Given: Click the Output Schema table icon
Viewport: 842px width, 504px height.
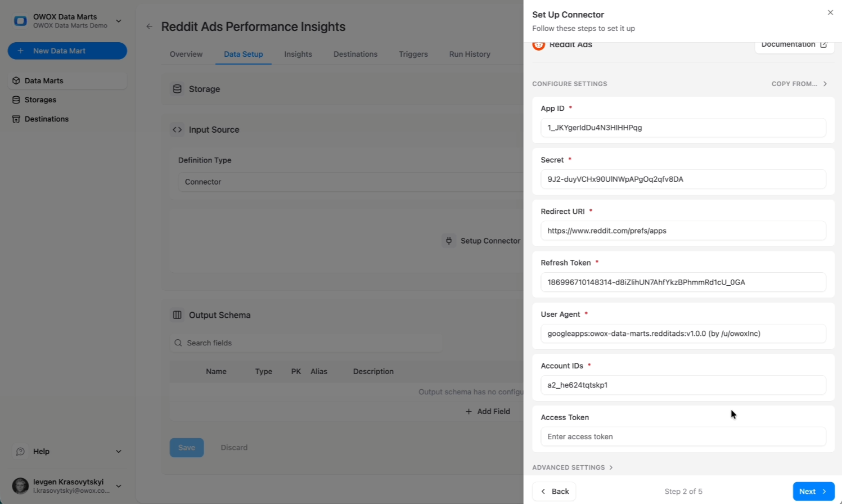Looking at the screenshot, I should click(x=177, y=315).
